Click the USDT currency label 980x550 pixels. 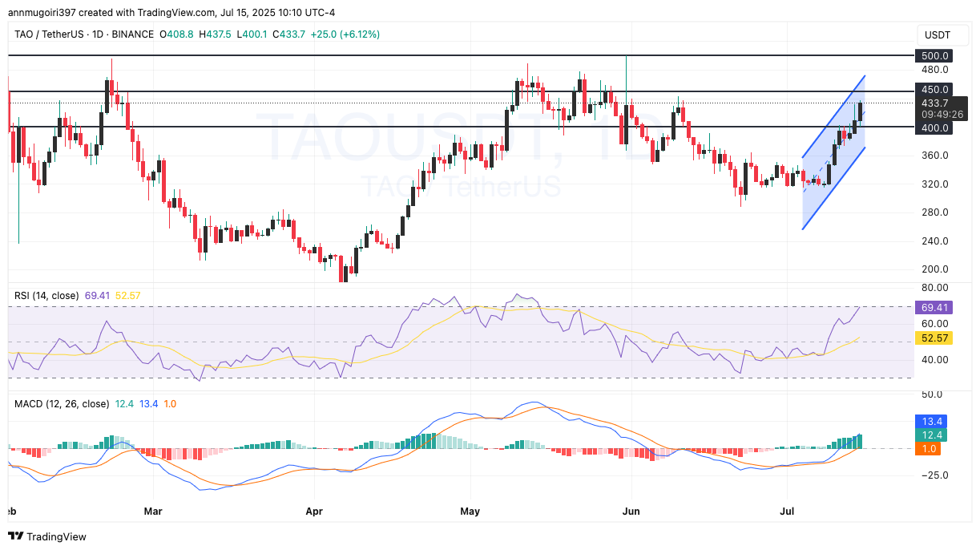click(x=936, y=34)
